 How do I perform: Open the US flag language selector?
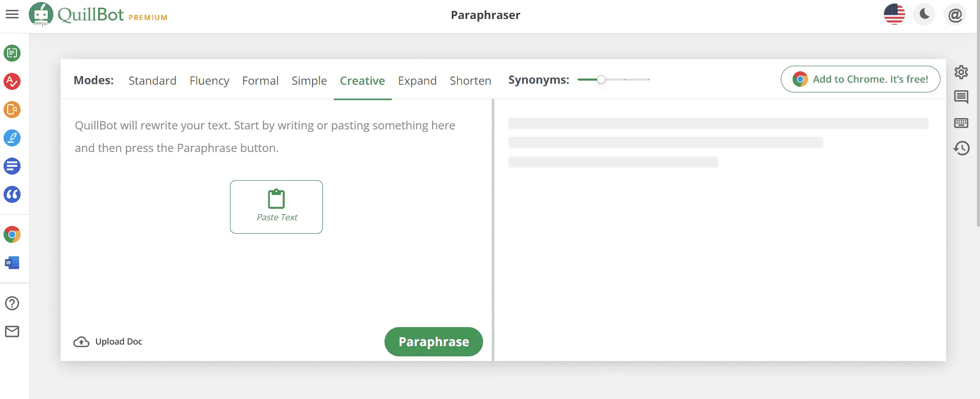coord(894,14)
